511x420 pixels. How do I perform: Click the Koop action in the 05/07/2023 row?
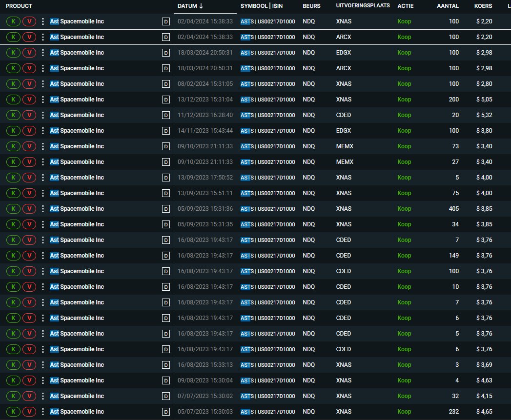tap(404, 412)
